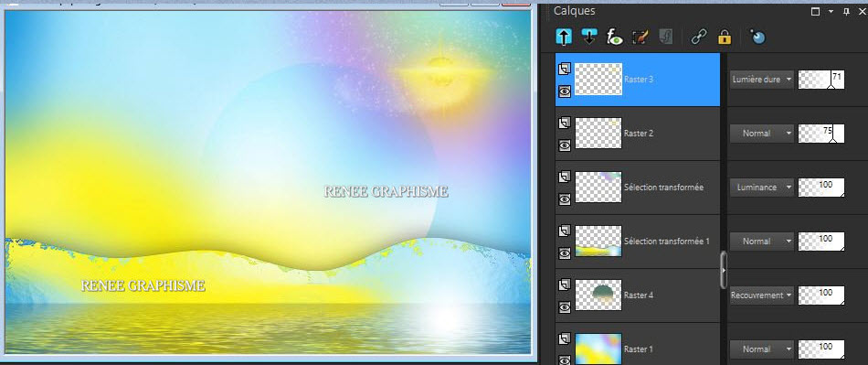868x365 pixels.
Task: Open the Recouvrement blend mode dropdown
Action: 761,295
